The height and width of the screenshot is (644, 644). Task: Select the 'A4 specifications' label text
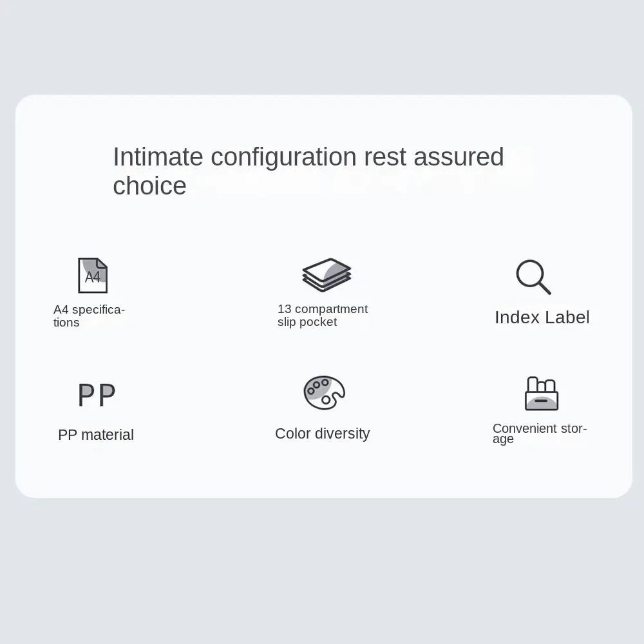[89, 316]
